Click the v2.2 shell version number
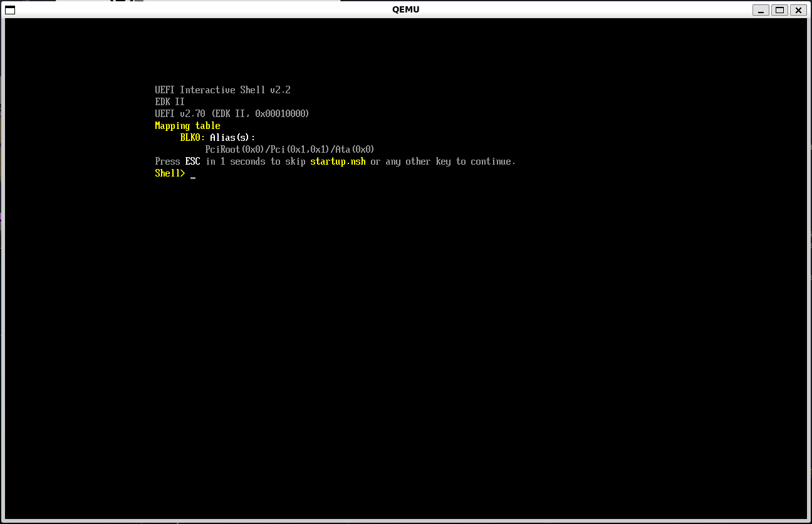 coord(280,90)
